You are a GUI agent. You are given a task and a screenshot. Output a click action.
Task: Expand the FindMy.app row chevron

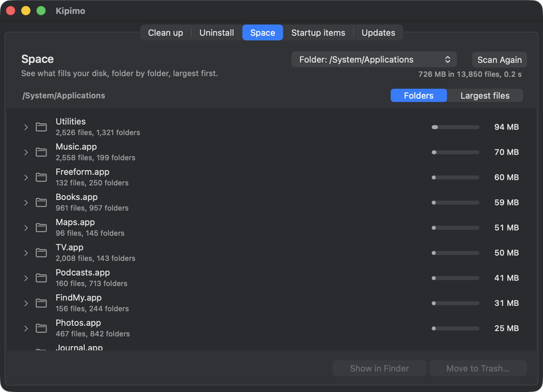click(x=26, y=303)
